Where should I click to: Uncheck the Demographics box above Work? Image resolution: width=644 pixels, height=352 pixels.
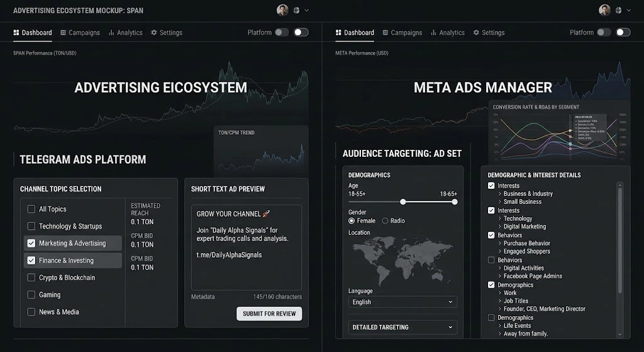click(x=491, y=285)
